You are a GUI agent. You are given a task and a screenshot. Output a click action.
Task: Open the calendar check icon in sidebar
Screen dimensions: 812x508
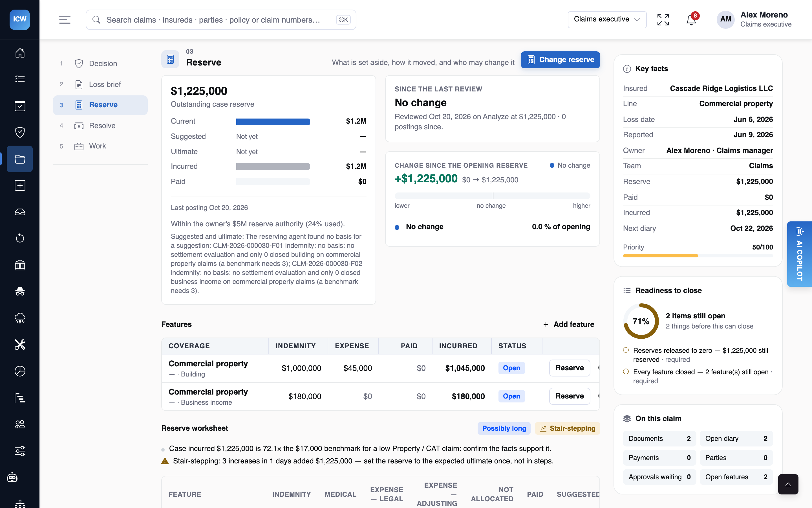pyautogui.click(x=20, y=106)
